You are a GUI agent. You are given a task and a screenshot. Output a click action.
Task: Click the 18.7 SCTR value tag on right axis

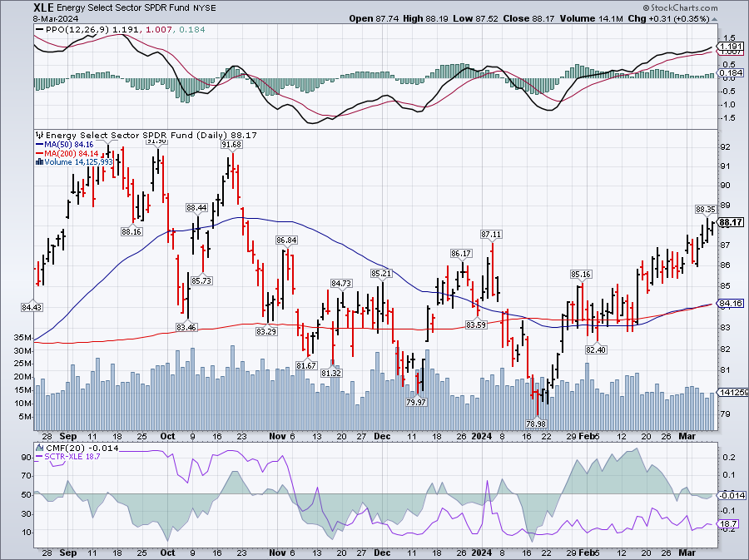(730, 524)
